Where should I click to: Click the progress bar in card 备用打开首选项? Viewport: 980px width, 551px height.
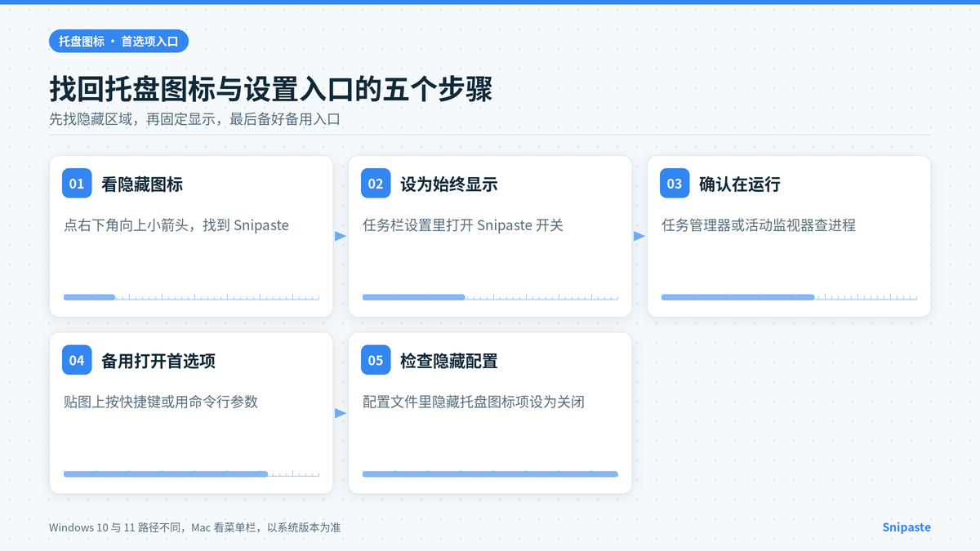click(x=191, y=473)
